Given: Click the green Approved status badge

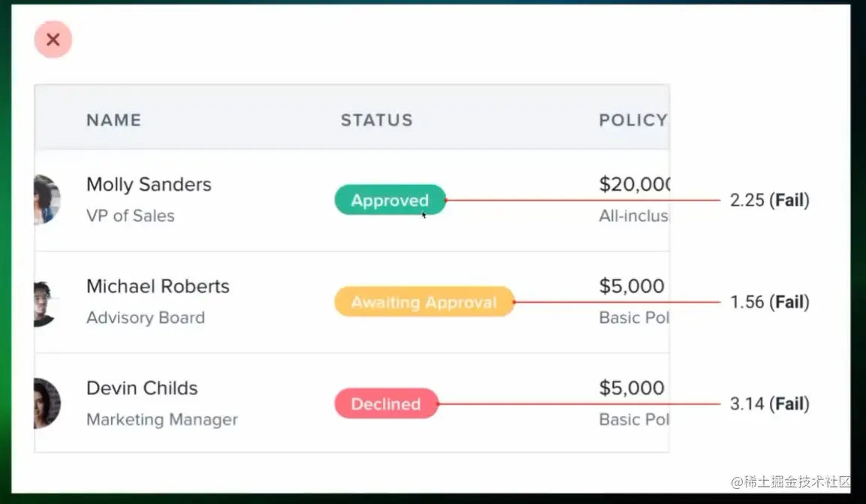Looking at the screenshot, I should pos(390,201).
